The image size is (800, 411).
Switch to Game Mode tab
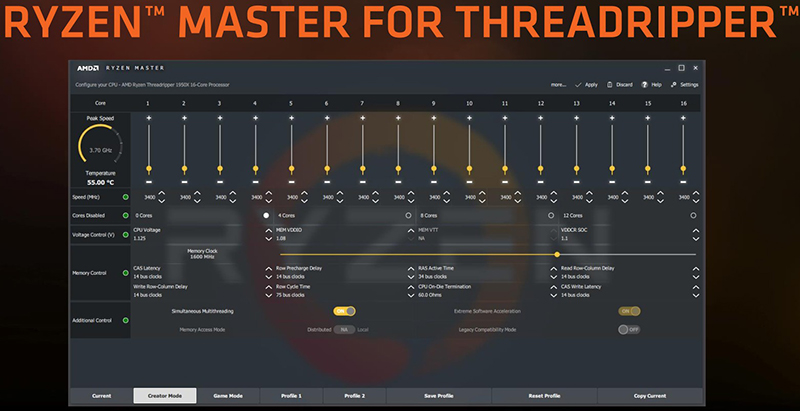228,396
